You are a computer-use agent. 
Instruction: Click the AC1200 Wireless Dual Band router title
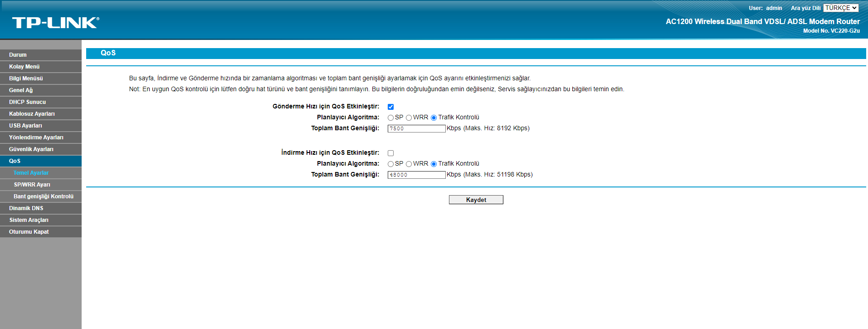point(763,21)
